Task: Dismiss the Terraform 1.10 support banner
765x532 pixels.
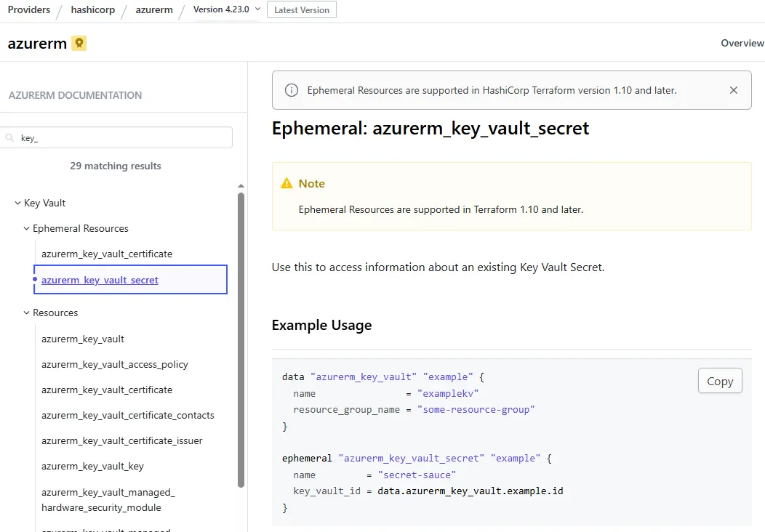Action: coord(734,90)
